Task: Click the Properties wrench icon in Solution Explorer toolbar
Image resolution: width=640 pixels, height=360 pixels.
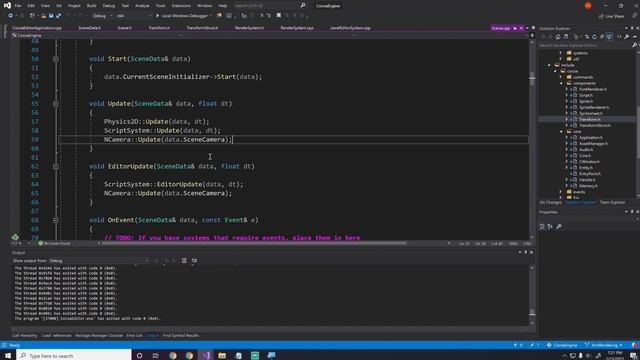Action: (x=627, y=37)
